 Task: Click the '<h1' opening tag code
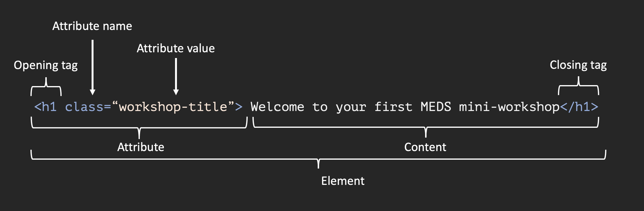[x=45, y=107]
